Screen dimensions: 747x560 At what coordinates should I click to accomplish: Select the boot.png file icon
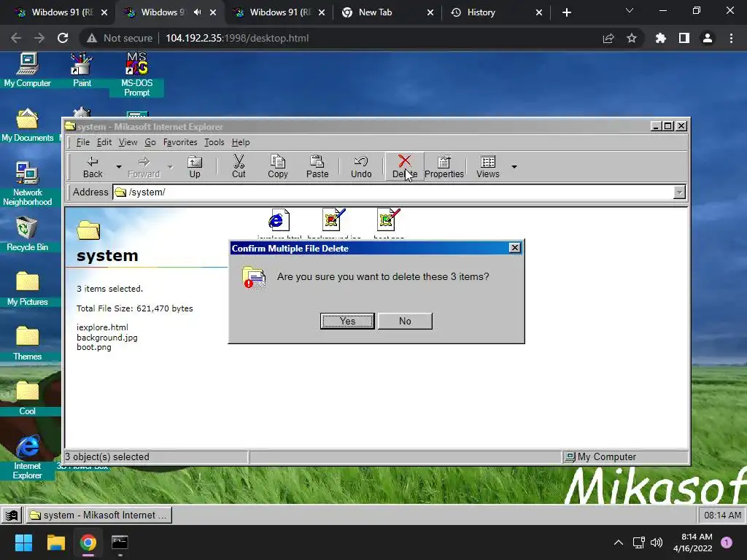click(x=389, y=222)
